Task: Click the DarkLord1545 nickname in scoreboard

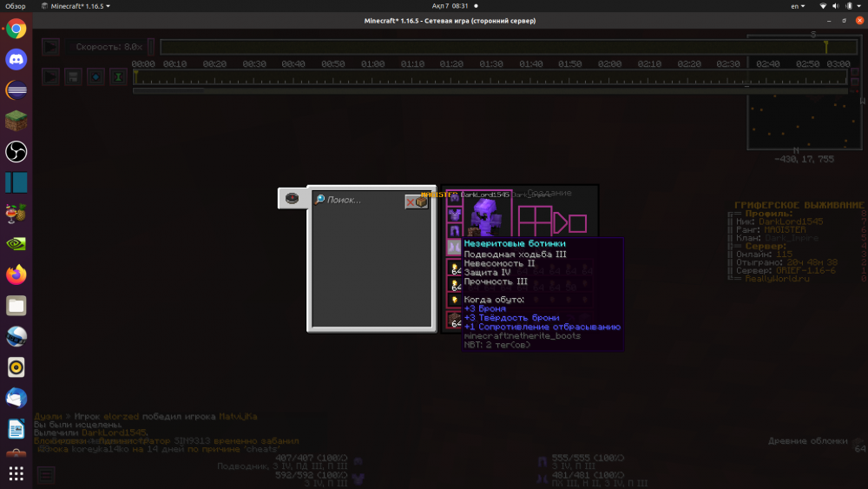Action: [x=791, y=221]
